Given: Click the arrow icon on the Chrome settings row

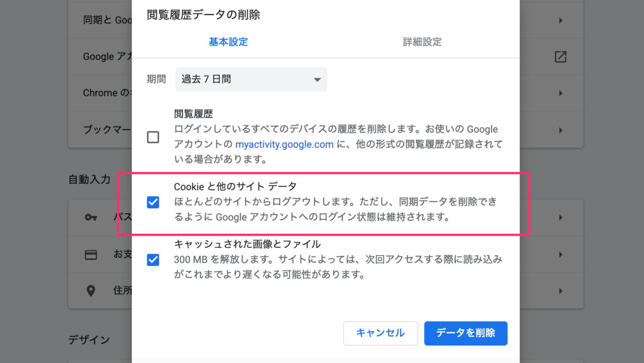Looking at the screenshot, I should [x=560, y=93].
